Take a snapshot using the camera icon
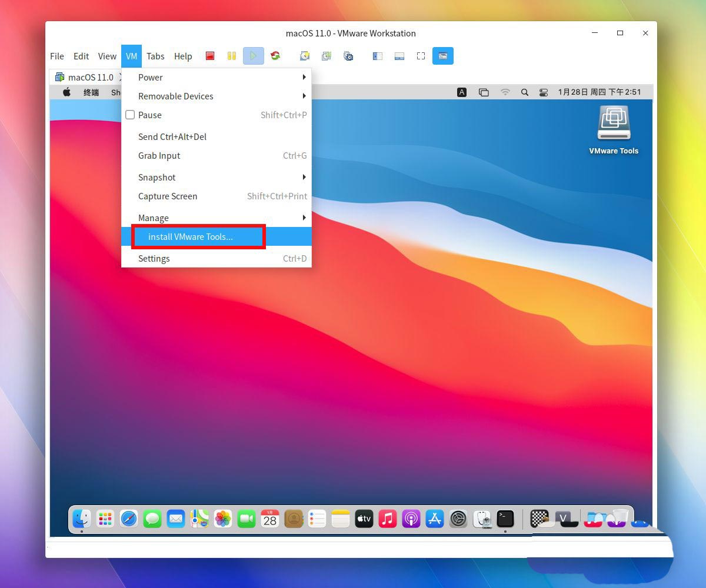Viewport: 706px width, 588px height. tap(305, 56)
